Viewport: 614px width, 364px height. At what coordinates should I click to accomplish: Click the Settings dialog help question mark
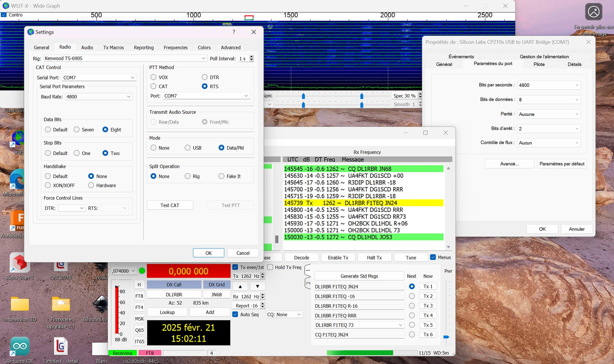point(234,32)
